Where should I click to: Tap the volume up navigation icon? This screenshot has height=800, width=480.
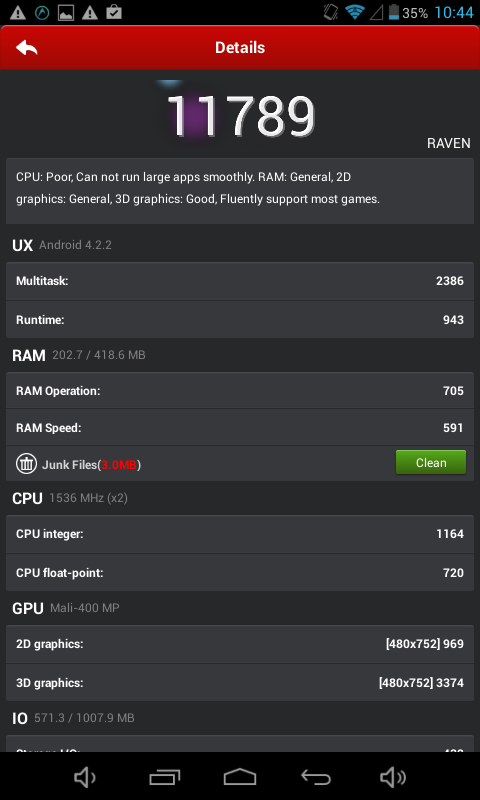(x=393, y=778)
